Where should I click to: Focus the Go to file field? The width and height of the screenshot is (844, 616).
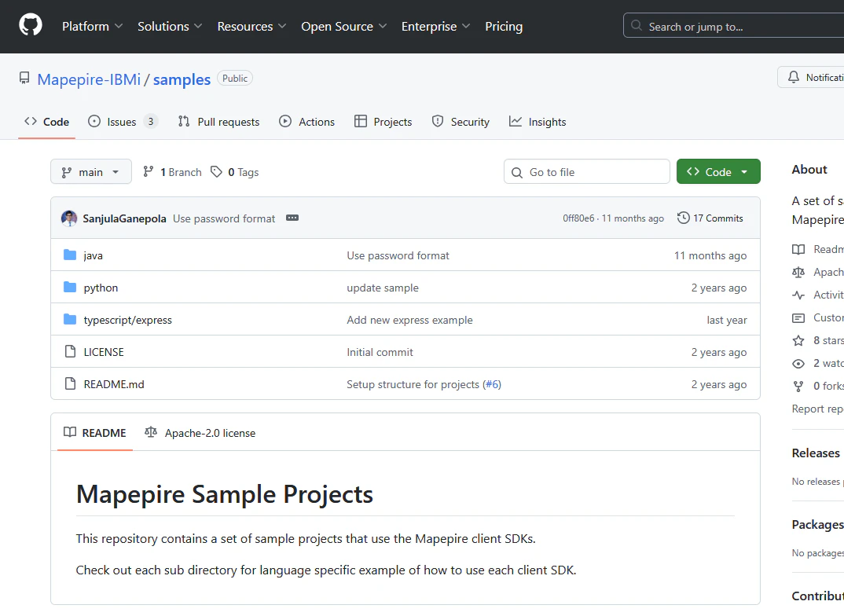(x=587, y=171)
